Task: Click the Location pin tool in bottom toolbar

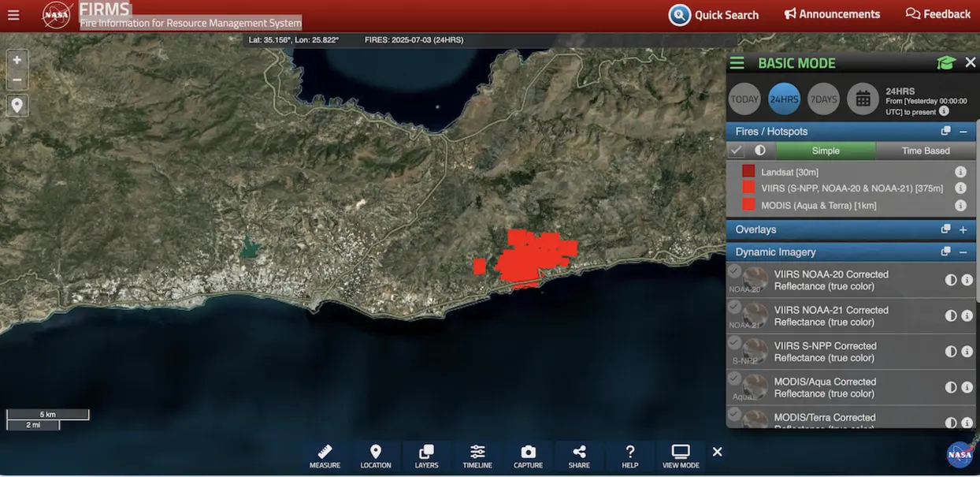Action: (x=376, y=456)
